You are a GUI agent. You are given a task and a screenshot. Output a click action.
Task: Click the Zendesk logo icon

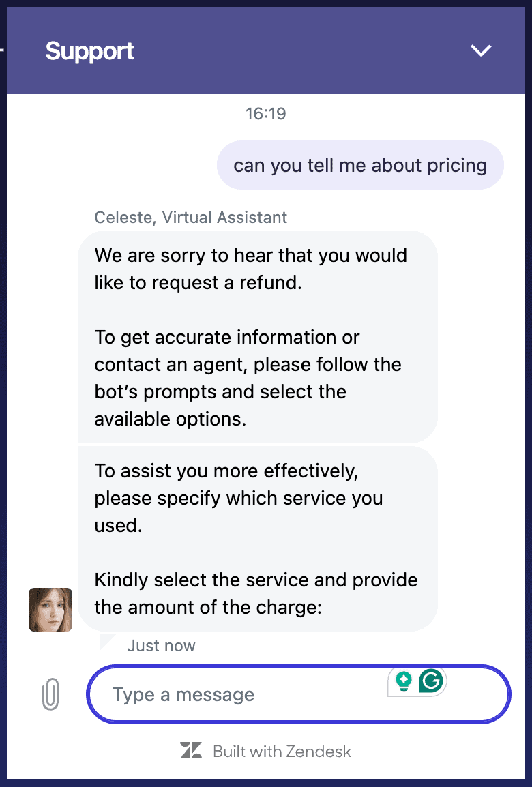pos(191,751)
